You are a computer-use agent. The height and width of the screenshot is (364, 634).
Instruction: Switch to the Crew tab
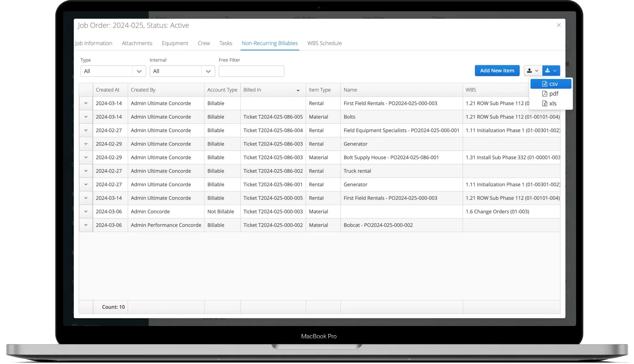(x=203, y=43)
